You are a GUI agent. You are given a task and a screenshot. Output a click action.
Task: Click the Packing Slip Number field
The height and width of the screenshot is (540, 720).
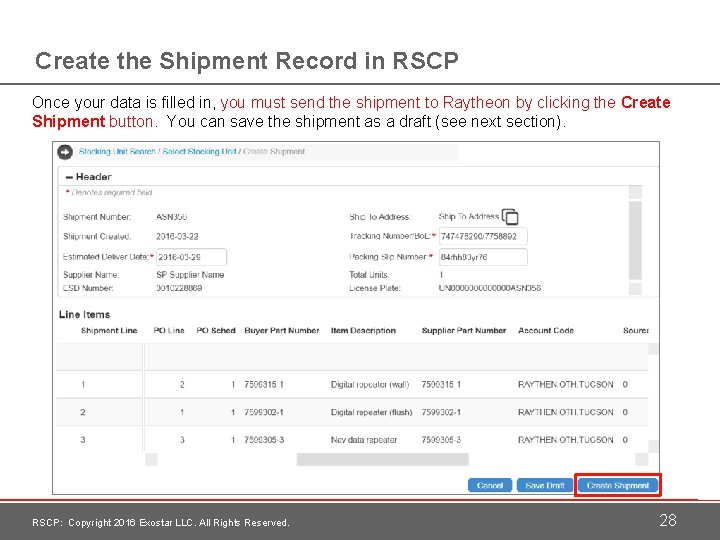click(483, 257)
